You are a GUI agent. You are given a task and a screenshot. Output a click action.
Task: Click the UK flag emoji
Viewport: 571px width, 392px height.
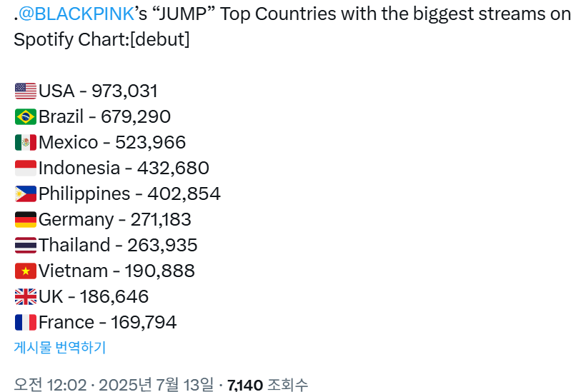point(26,296)
